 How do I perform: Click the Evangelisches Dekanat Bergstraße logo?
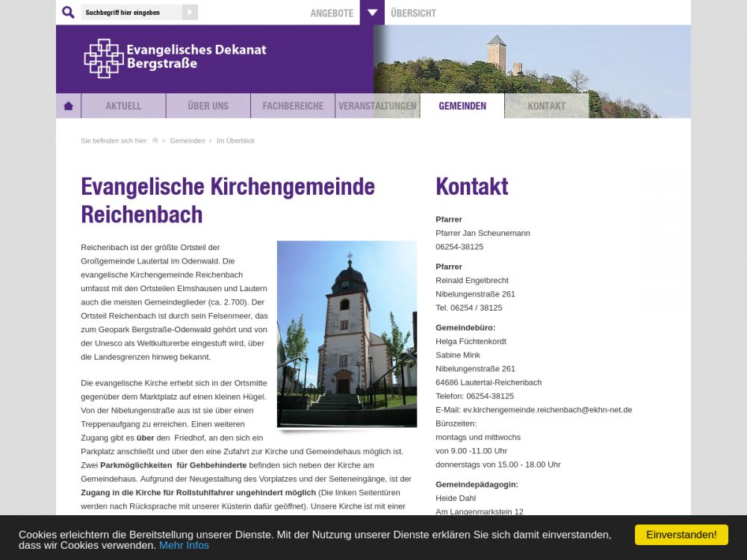tap(176, 58)
